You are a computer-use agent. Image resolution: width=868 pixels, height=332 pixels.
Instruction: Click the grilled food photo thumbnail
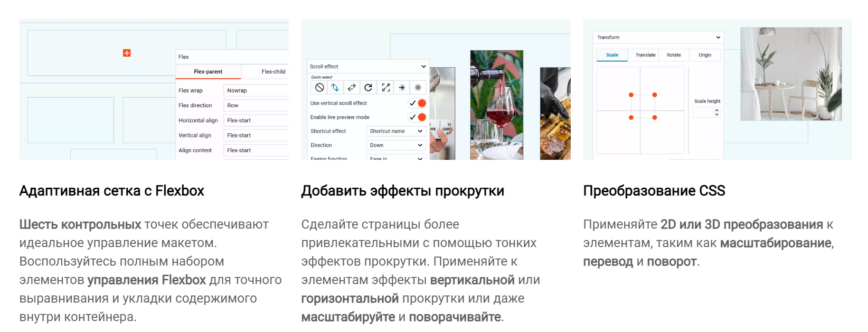tap(555, 113)
